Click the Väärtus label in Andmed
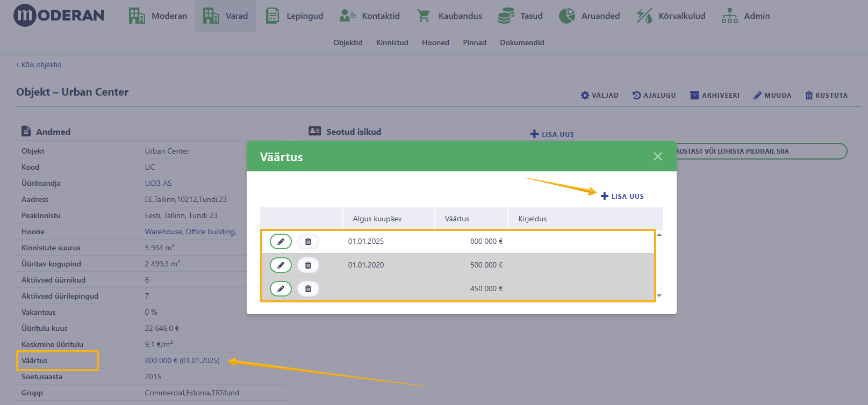Screen dimensions: 868x405 (x=34, y=360)
